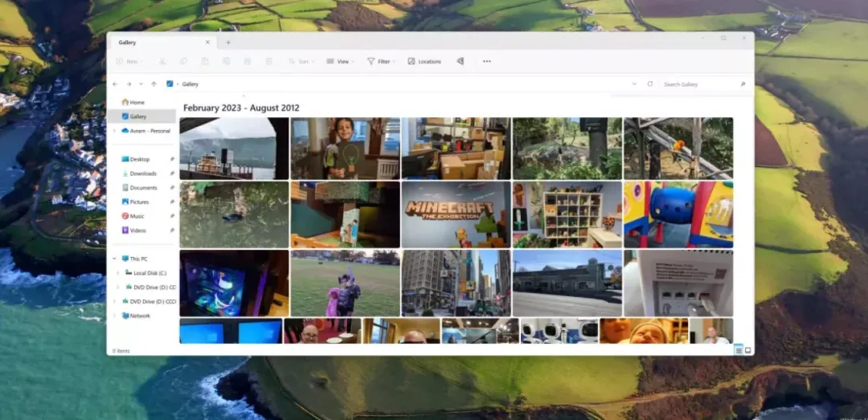This screenshot has width=868, height=420.
Task: Open Music quick access folder
Action: (133, 216)
